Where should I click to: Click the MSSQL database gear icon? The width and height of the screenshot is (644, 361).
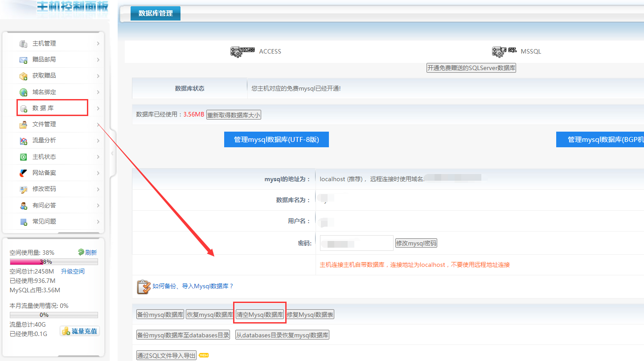505,51
